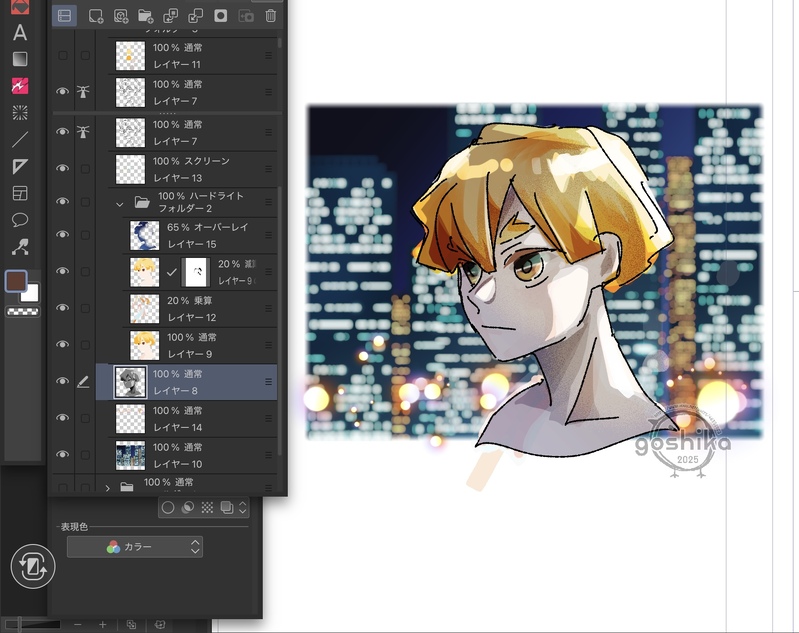Image resolution: width=799 pixels, height=633 pixels.
Task: Click the zoom in plus button
Action: pos(102,624)
